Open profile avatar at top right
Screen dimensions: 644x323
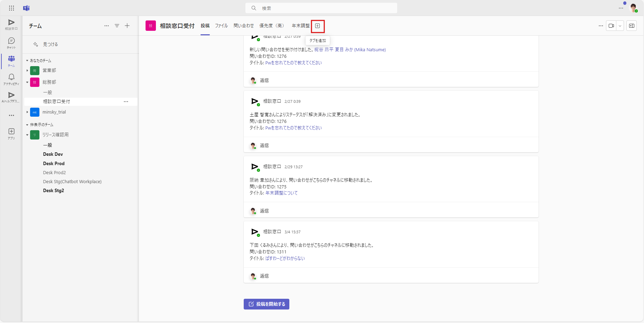633,8
